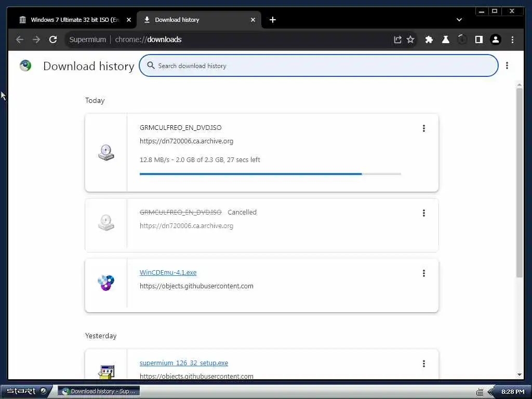Click the Supermium logo beside Download history
532x399 pixels.
coord(25,65)
